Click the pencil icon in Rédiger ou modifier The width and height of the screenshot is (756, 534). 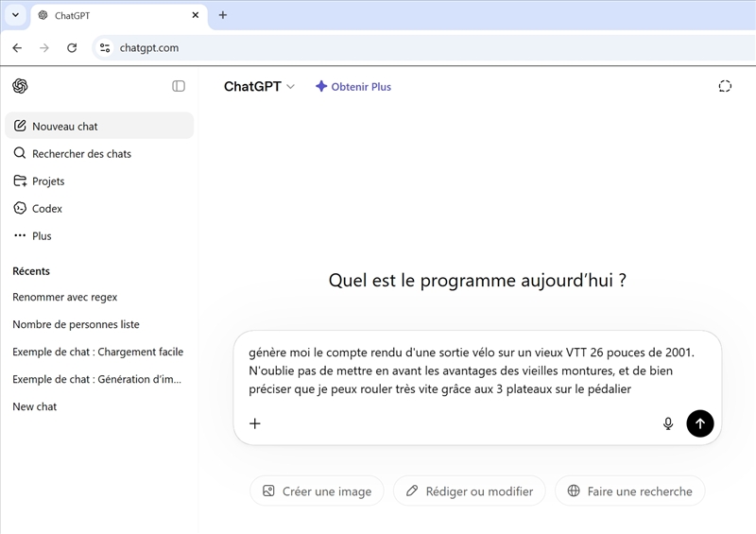tap(412, 491)
